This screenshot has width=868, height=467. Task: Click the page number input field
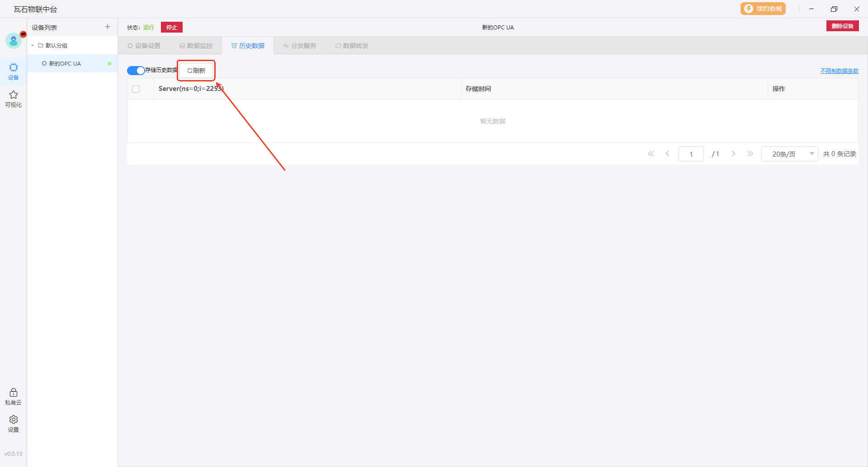tap(691, 154)
